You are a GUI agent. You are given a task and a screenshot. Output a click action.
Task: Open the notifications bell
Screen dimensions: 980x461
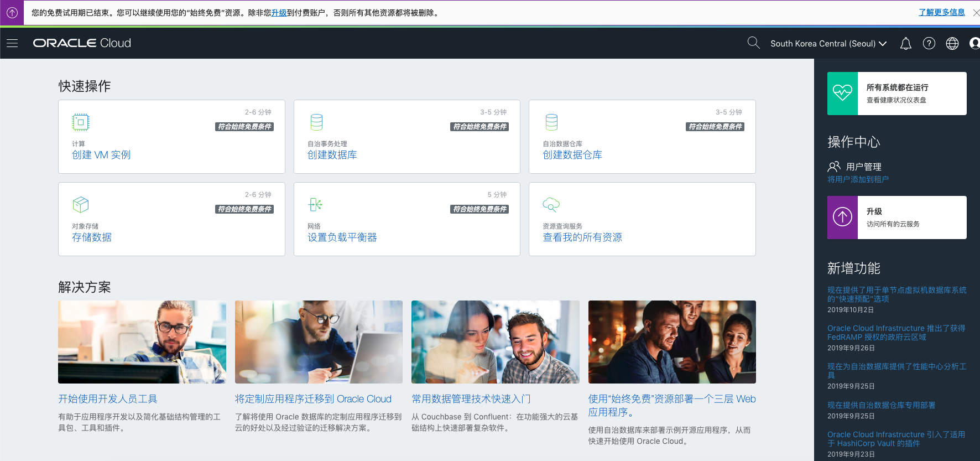905,44
